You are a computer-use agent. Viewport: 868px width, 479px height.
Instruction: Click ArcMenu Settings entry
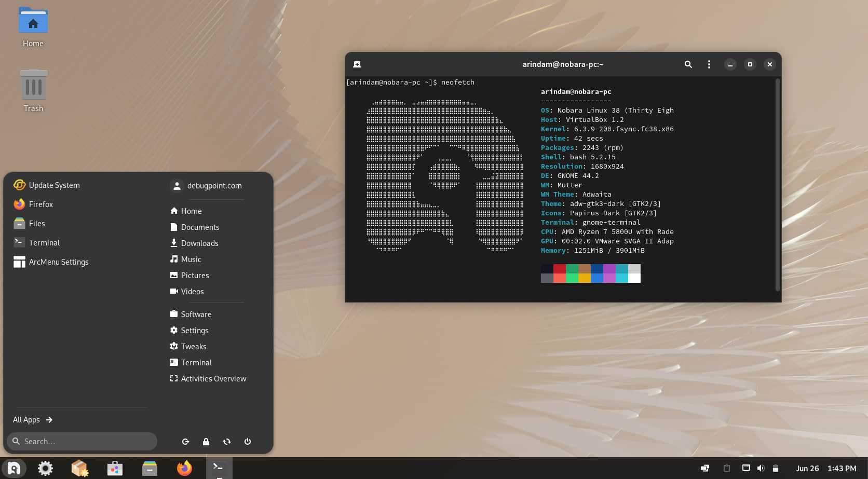coord(58,262)
